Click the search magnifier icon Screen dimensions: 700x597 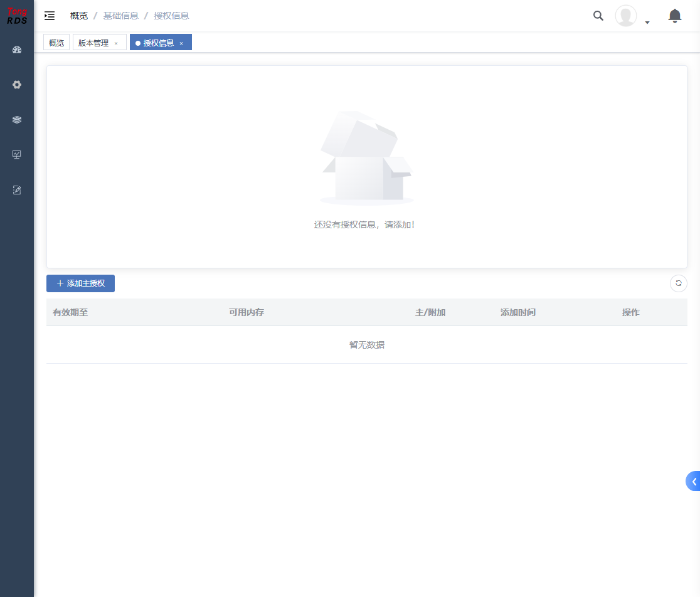[x=598, y=16]
